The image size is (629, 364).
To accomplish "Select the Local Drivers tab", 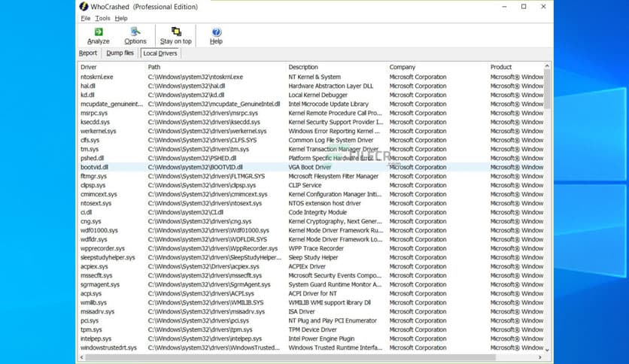I will pyautogui.click(x=160, y=53).
